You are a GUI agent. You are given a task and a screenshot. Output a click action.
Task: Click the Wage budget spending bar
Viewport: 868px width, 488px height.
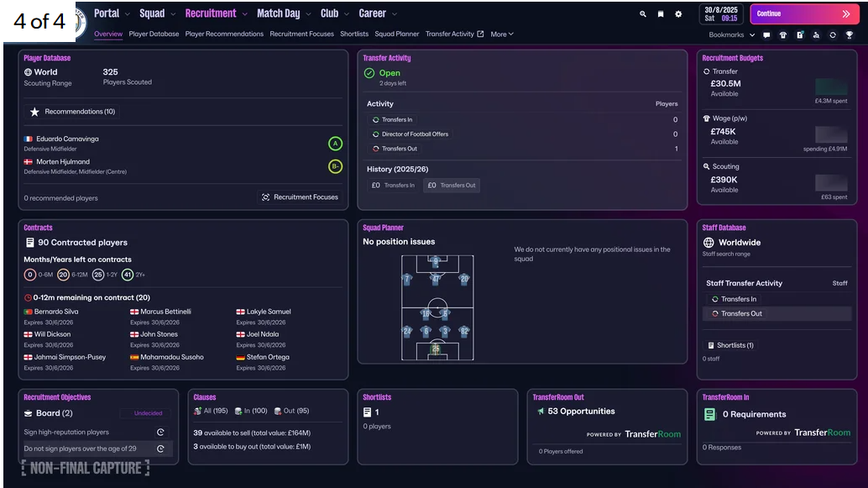click(x=831, y=134)
